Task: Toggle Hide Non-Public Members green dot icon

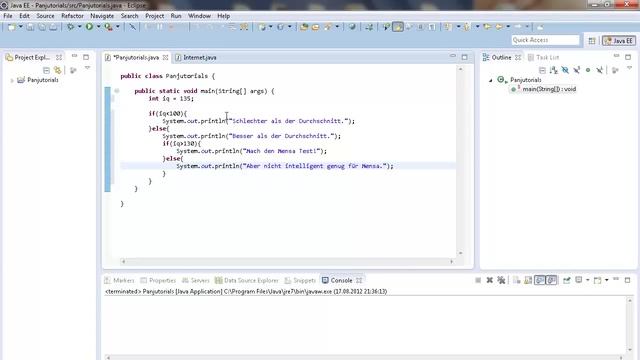Action: 588,70
